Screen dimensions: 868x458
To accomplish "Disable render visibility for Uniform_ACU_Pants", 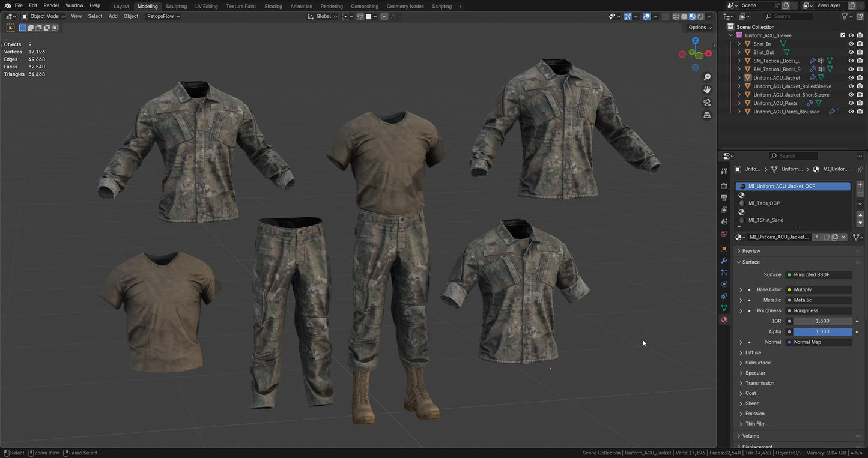I will [x=860, y=103].
